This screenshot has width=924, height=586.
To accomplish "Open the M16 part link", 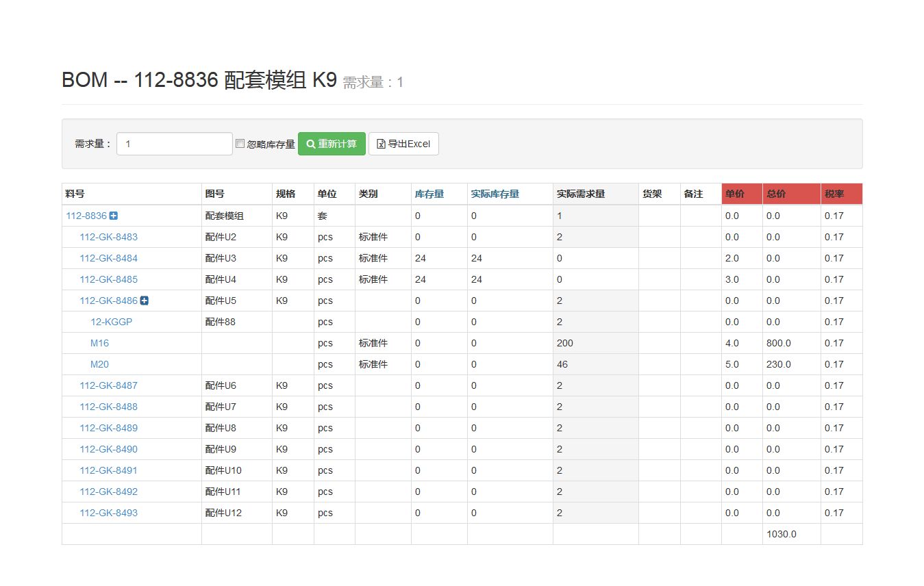I will point(99,343).
